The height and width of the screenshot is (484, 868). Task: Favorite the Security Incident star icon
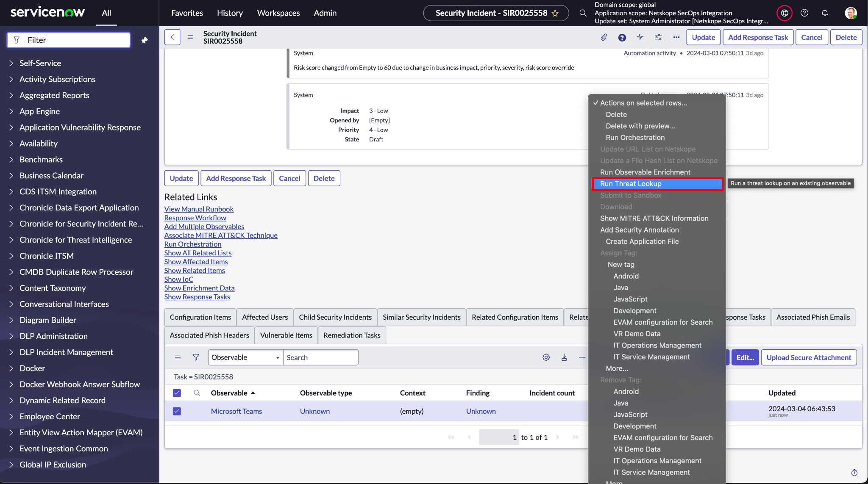tap(555, 13)
